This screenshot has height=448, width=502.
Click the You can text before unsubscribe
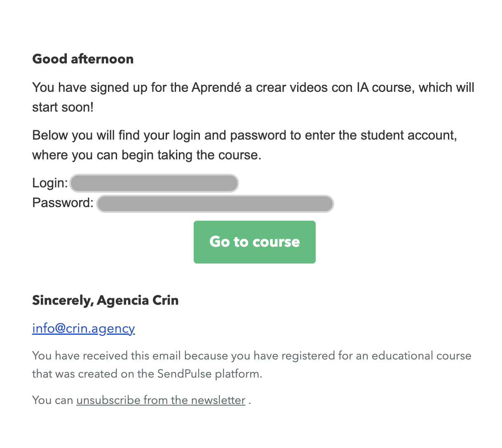coord(52,400)
